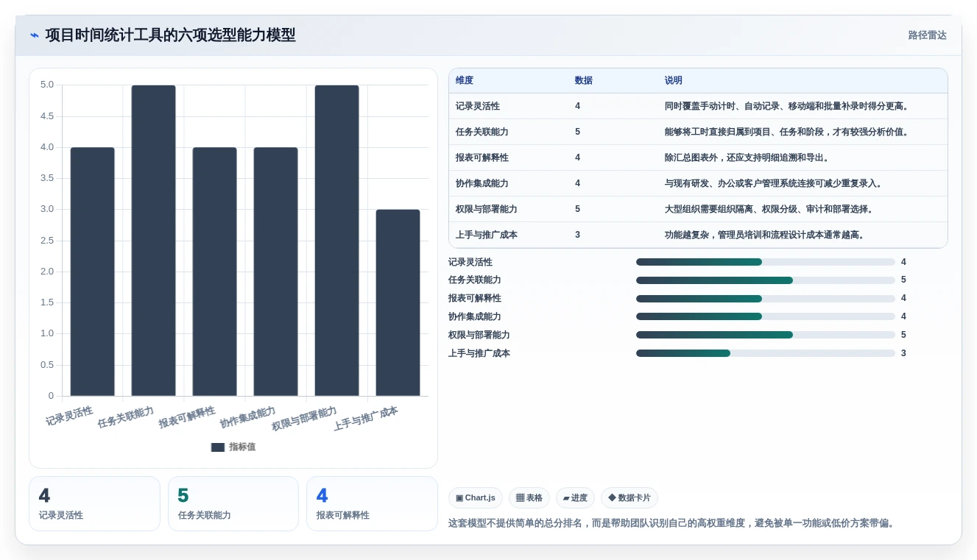Select the 协作集成能力 table row name

pos(482,184)
